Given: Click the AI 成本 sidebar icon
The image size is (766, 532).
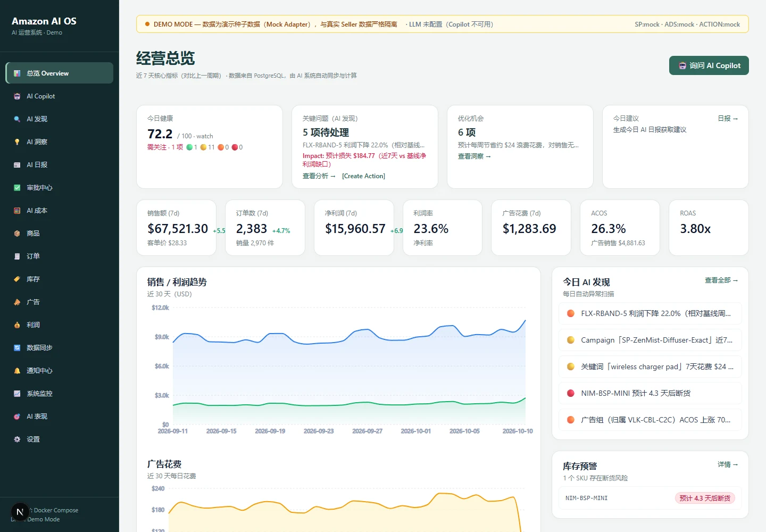Looking at the screenshot, I should [x=17, y=211].
